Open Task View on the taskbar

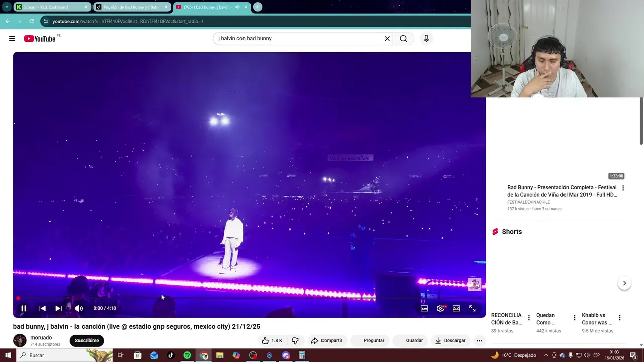click(x=121, y=355)
